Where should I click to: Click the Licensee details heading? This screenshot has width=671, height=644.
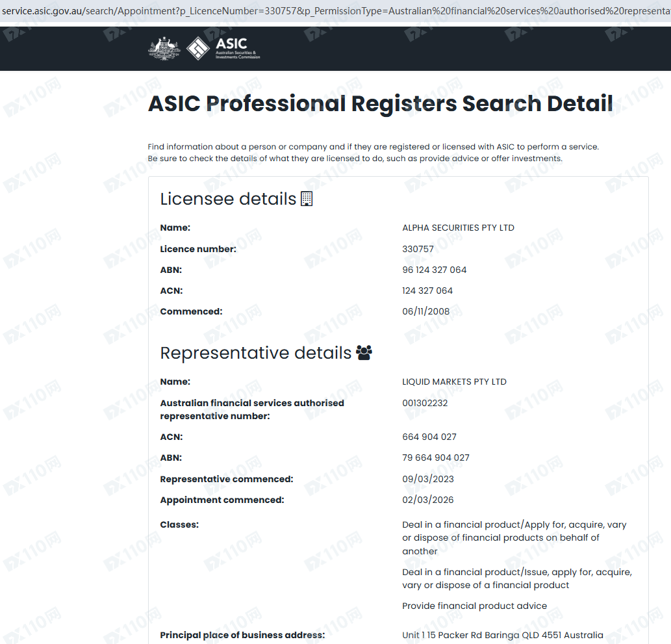click(x=228, y=199)
